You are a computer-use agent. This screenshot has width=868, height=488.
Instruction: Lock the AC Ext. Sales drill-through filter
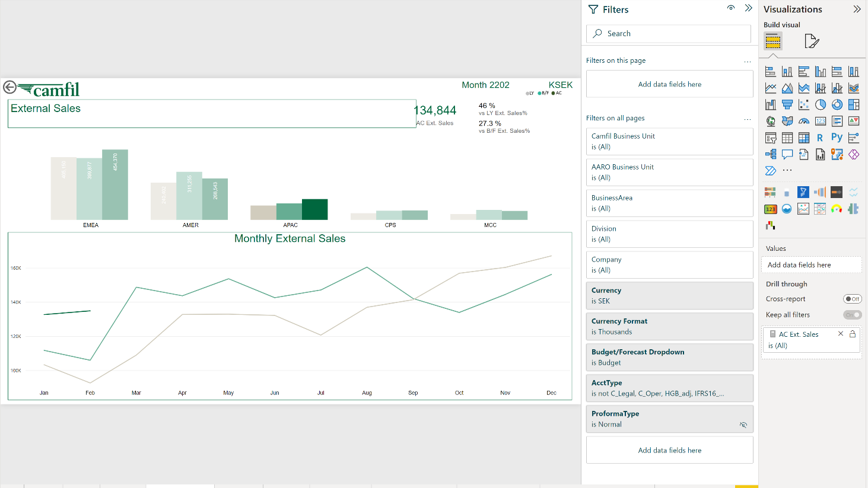coord(853,334)
